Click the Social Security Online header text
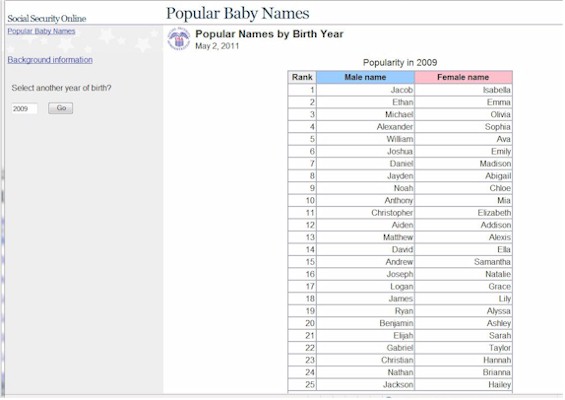 tap(47, 19)
